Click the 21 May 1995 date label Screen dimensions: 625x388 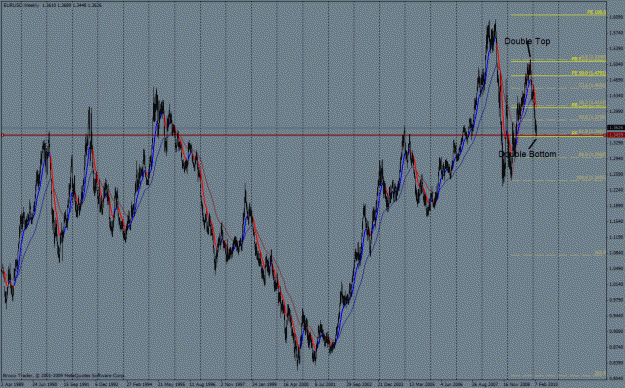(x=171, y=384)
